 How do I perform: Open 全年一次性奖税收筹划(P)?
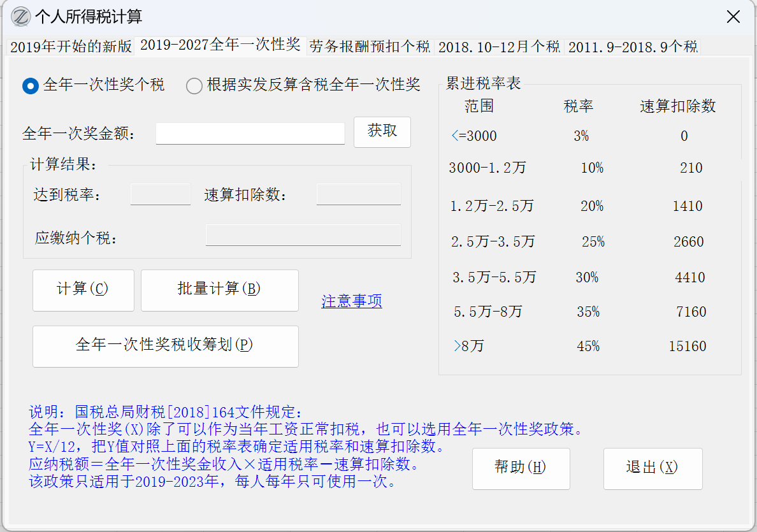[x=165, y=346]
